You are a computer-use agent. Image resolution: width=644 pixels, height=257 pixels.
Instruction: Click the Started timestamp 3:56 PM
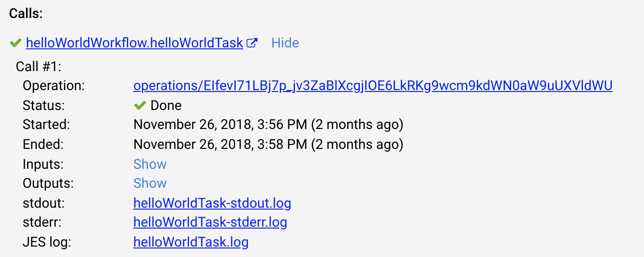(268, 125)
